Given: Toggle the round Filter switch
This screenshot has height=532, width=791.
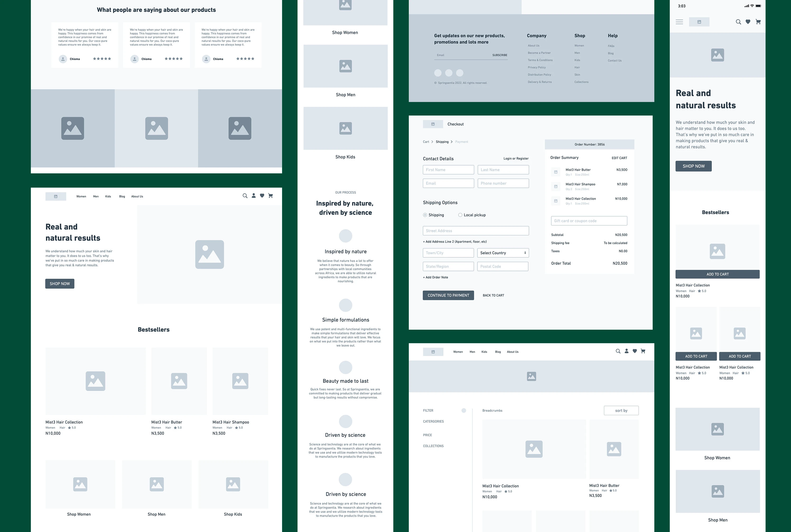Looking at the screenshot, I should click(464, 411).
